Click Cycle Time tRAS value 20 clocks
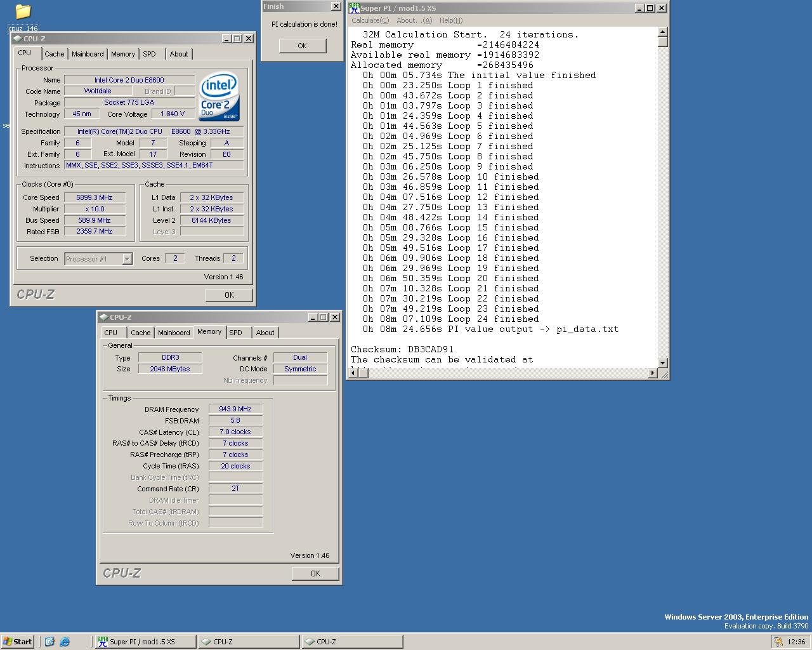The width and height of the screenshot is (812, 650). [x=235, y=467]
